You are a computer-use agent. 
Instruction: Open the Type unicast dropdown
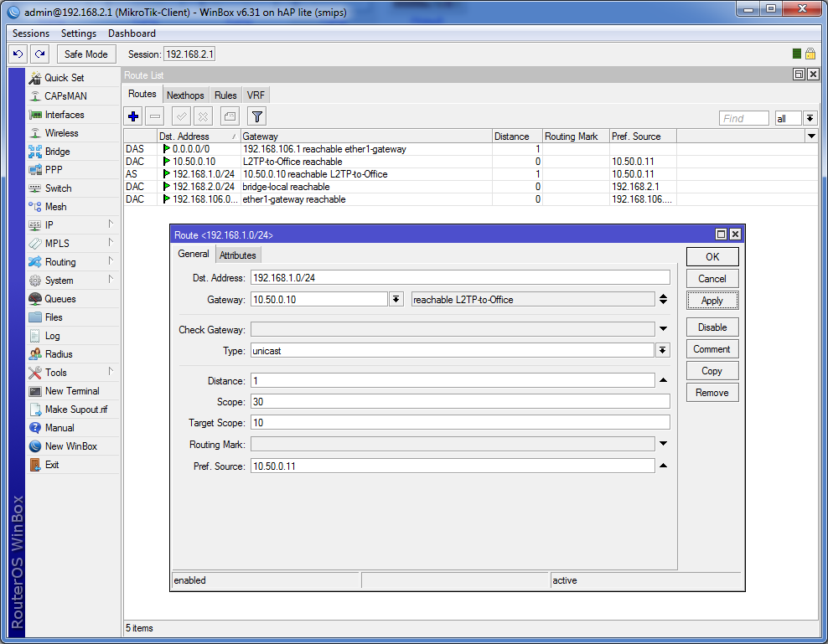pos(663,351)
